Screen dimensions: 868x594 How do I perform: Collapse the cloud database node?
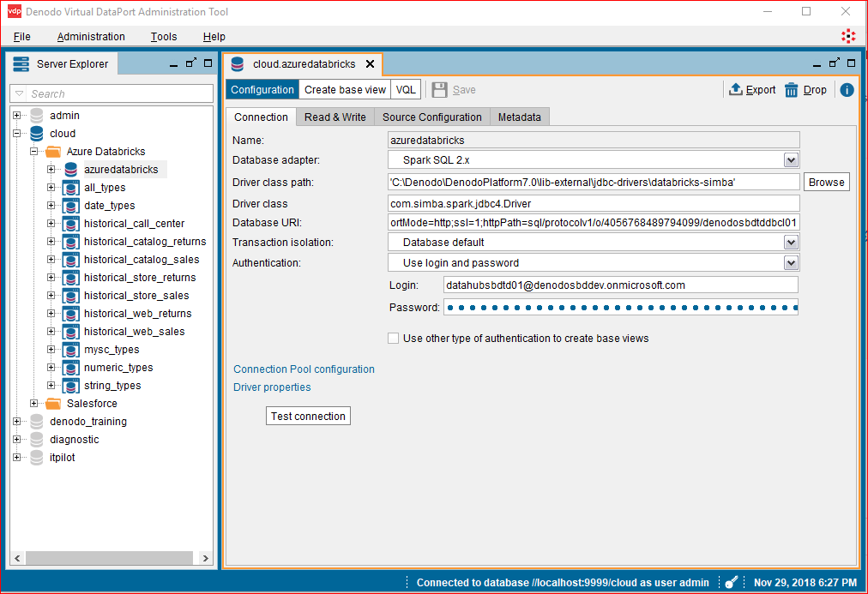(16, 134)
